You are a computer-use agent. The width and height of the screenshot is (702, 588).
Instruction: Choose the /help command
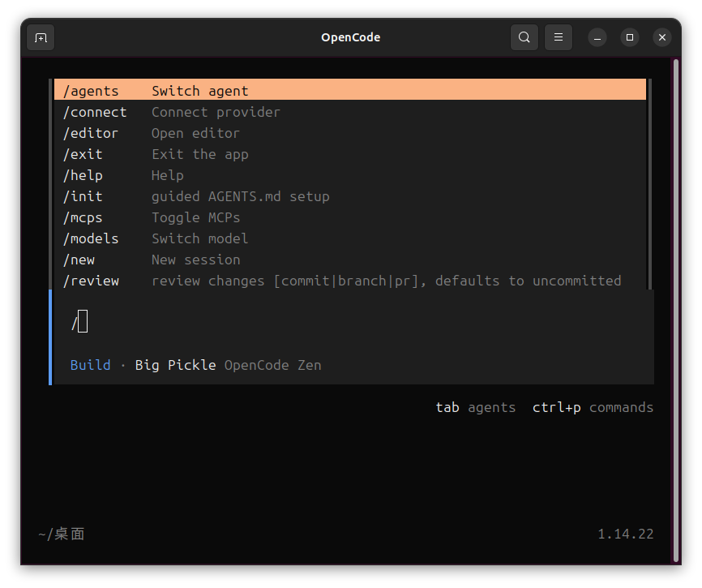pos(350,175)
